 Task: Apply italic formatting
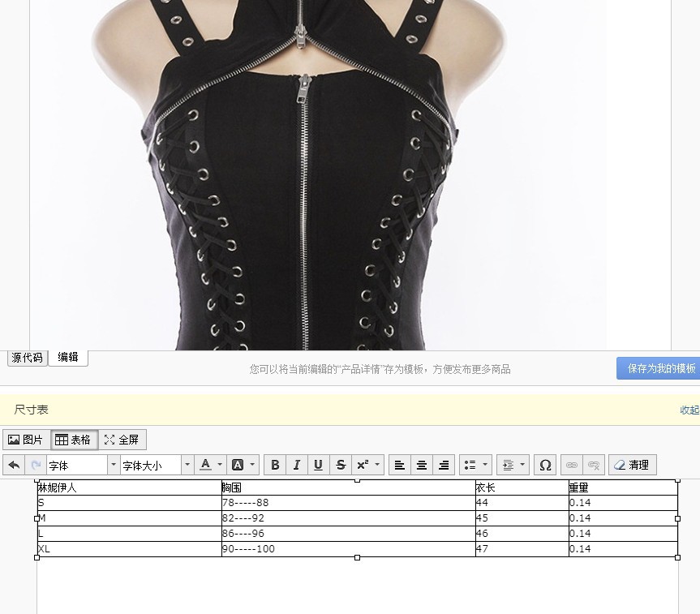[x=296, y=466]
